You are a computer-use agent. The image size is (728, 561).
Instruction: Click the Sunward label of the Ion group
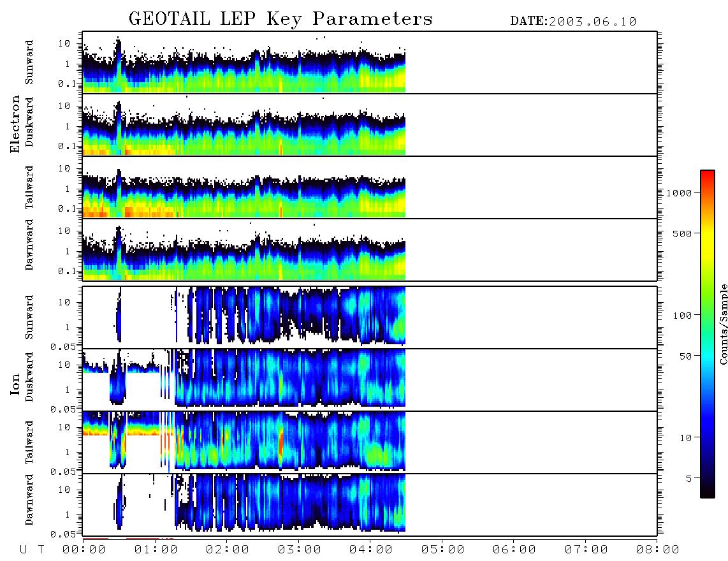(x=29, y=317)
